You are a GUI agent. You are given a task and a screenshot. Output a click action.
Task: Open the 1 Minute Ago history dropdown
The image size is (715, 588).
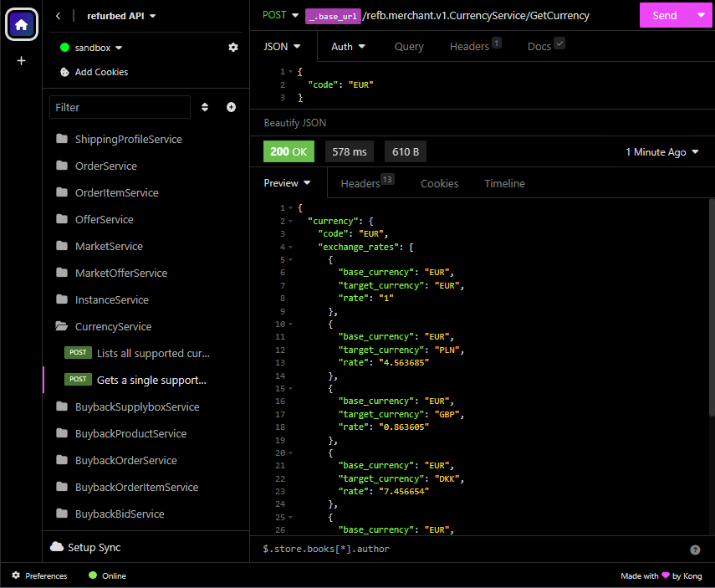click(661, 152)
